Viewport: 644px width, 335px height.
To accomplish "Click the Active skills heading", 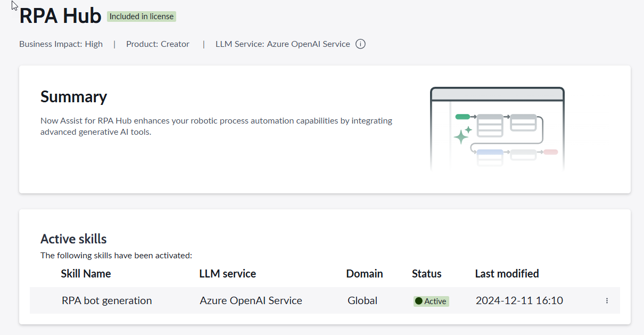I will click(73, 239).
